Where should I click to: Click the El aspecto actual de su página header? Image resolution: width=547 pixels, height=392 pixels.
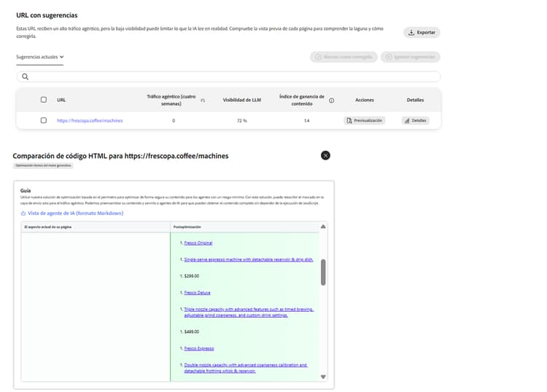coord(48,227)
